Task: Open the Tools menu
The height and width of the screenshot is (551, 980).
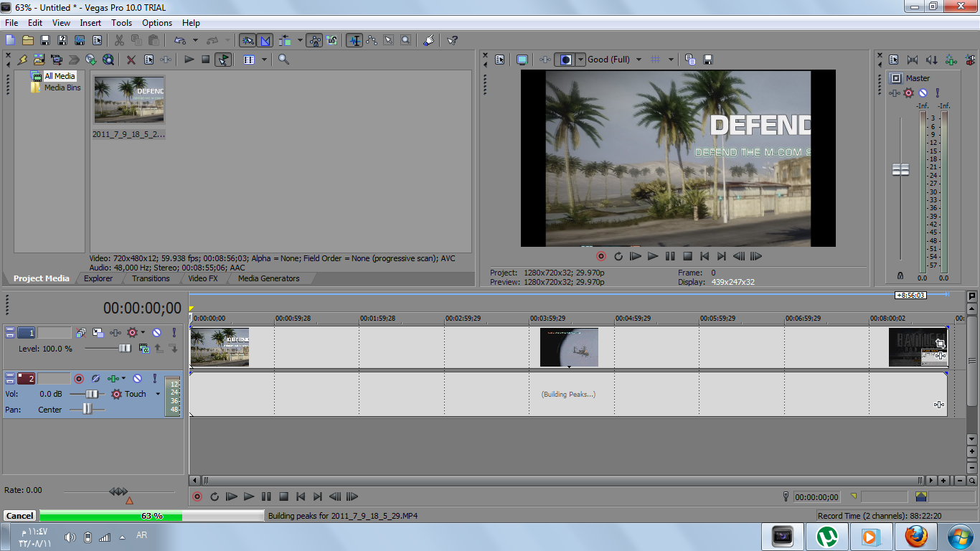Action: click(121, 23)
